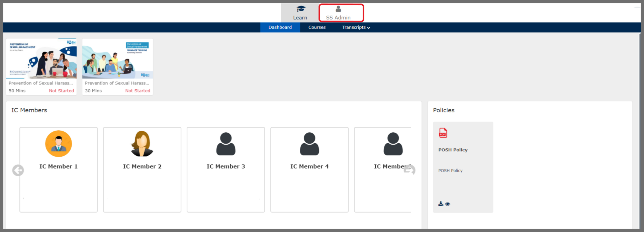644x232 pixels.
Task: Advance IC Members carousel with right arrow
Action: (x=409, y=170)
